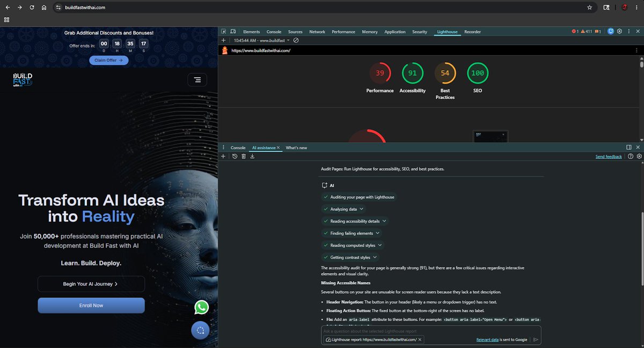Send the AI assistance prompt
This screenshot has height=348, width=644.
535,339
